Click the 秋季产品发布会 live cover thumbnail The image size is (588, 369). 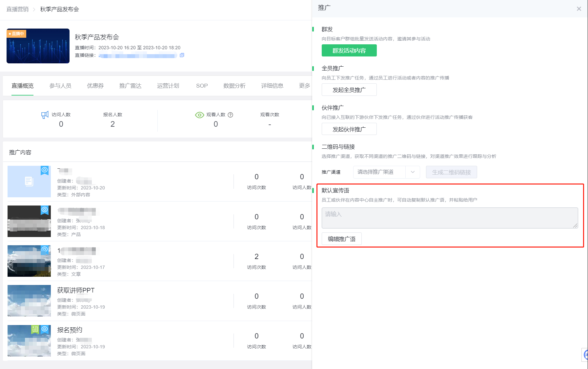pyautogui.click(x=38, y=46)
